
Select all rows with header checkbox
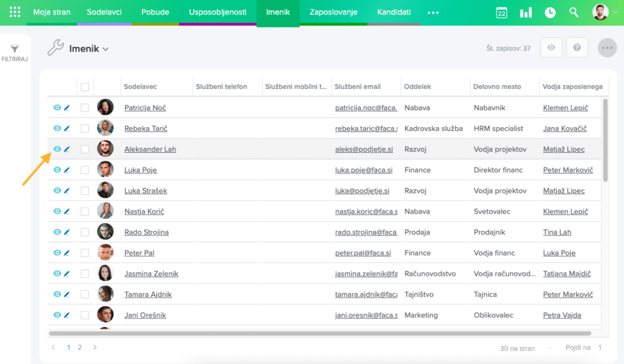[x=85, y=86]
